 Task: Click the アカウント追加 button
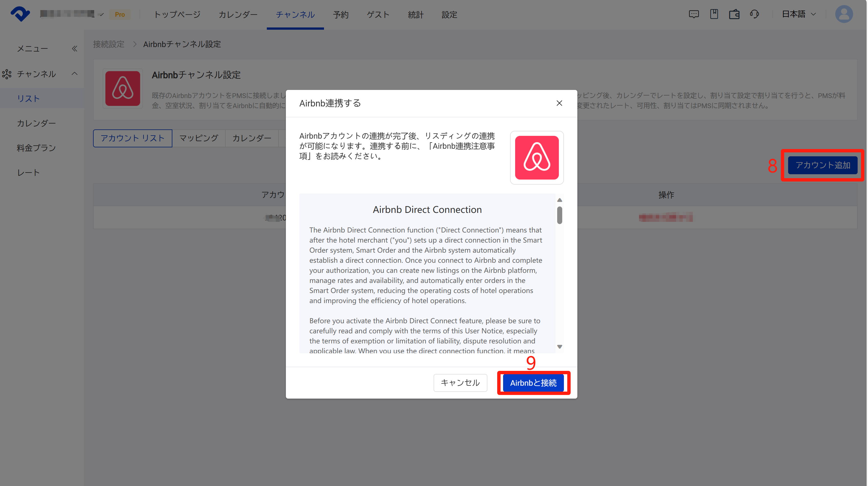click(x=823, y=165)
